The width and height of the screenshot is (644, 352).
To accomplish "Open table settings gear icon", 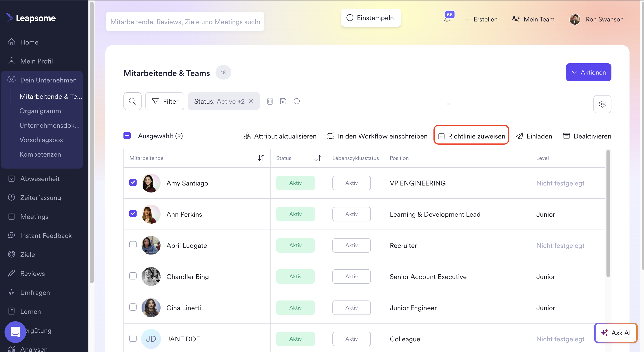I will point(602,104).
